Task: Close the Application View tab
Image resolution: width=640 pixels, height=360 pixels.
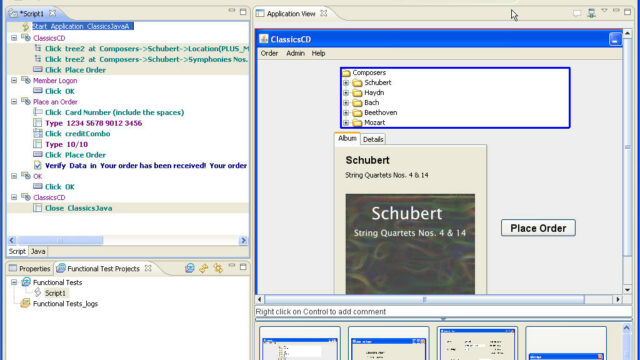Action: coord(324,13)
